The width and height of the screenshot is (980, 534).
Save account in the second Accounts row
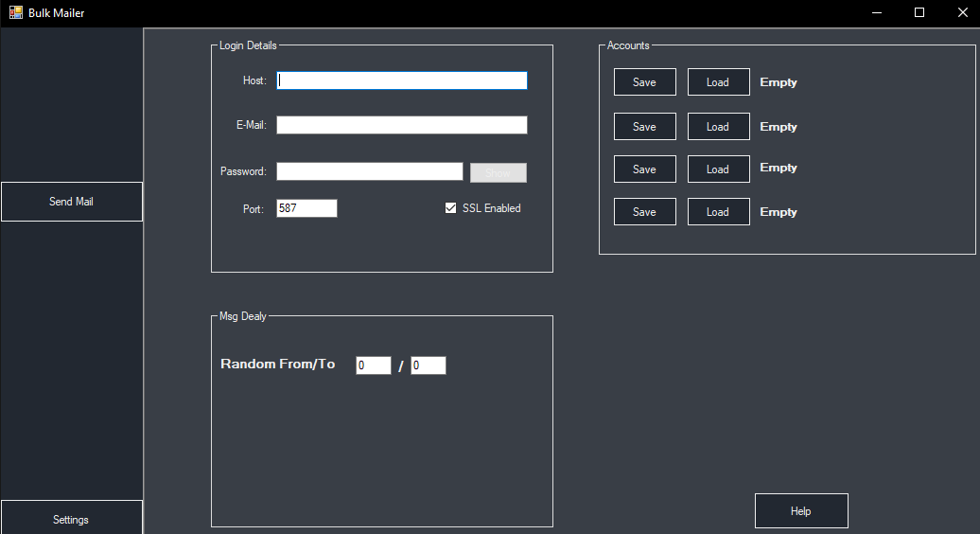[644, 126]
